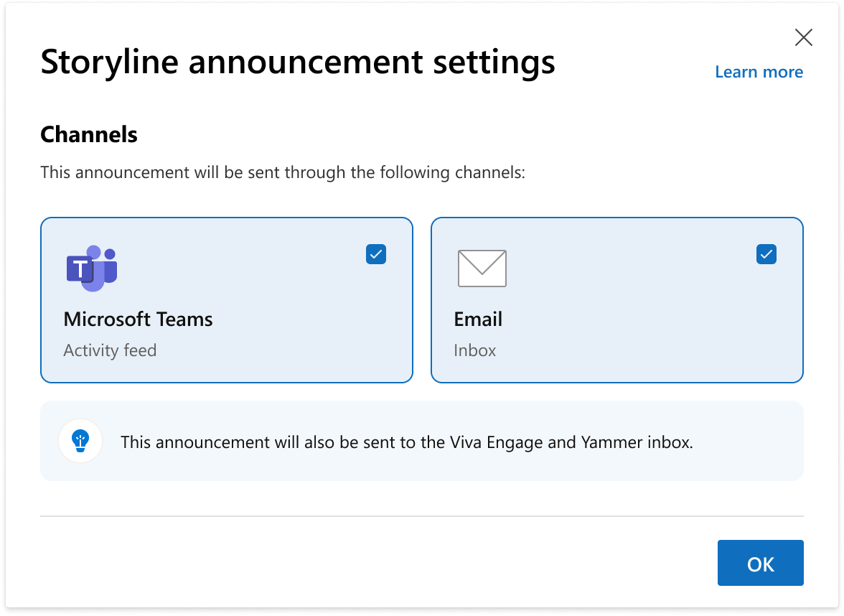Click the lightbulb tip icon
The image size is (844, 616).
coord(80,441)
